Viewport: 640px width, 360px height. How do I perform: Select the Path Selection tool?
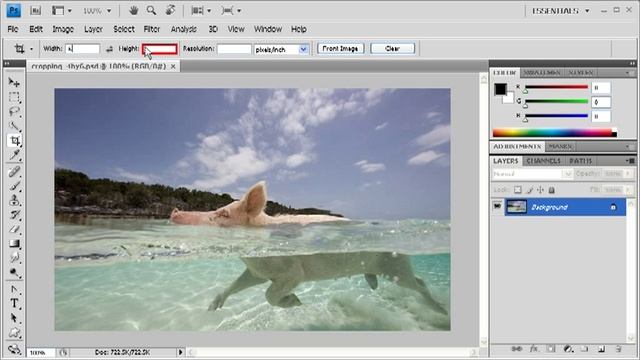[14, 318]
